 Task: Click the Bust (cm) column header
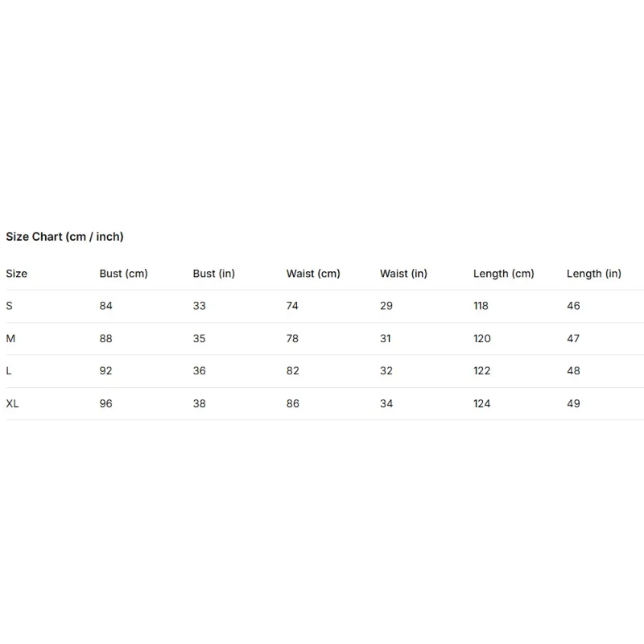(124, 274)
